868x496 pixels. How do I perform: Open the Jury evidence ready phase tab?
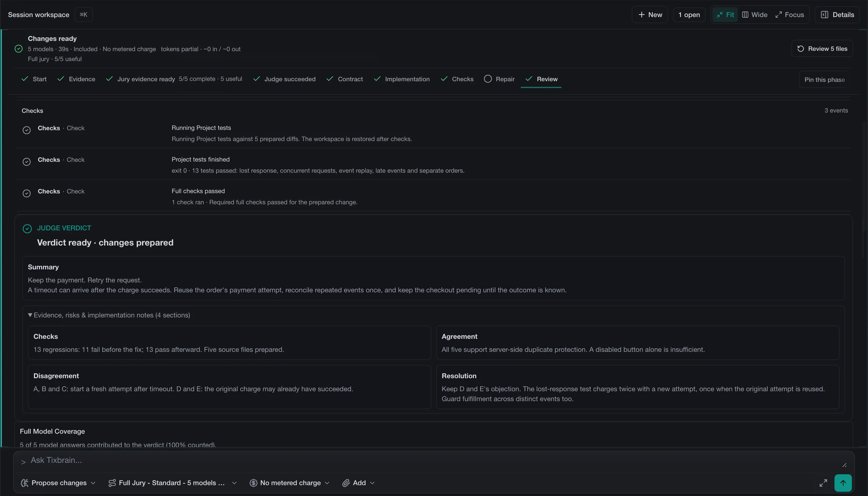(174, 79)
